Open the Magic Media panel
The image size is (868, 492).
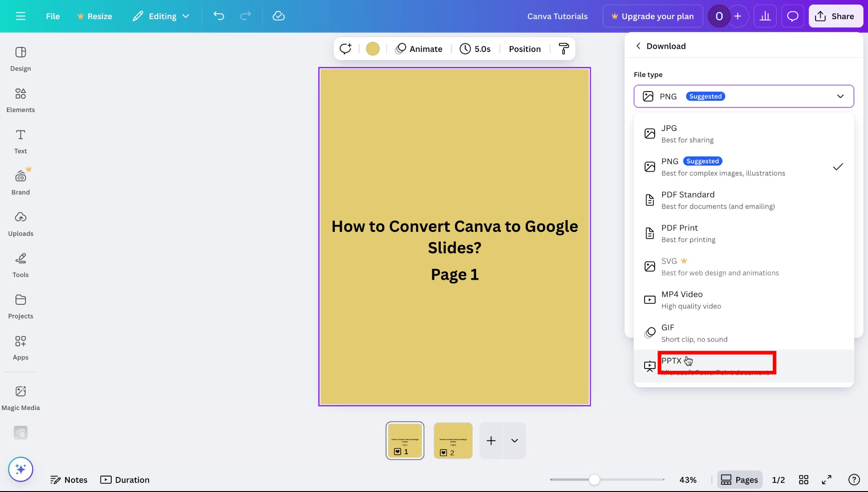[x=20, y=396]
